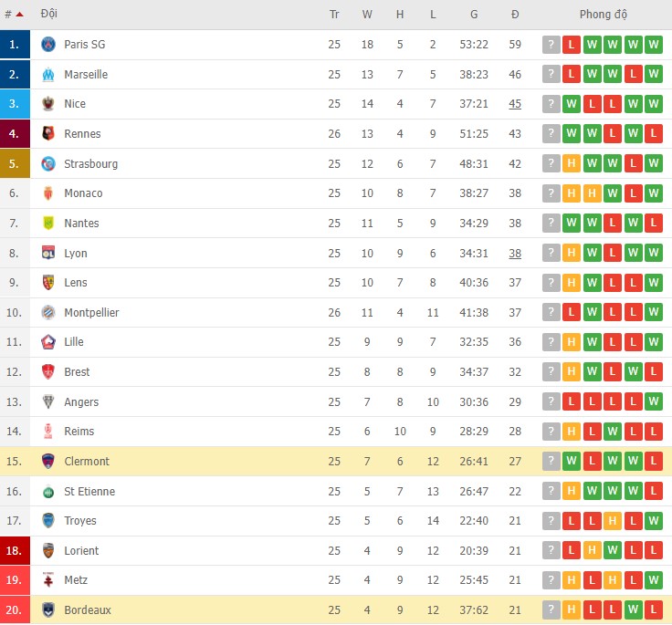Image resolution: width=672 pixels, height=625 pixels.
Task: Open the Strasbourg team link
Action: pyautogui.click(x=90, y=164)
